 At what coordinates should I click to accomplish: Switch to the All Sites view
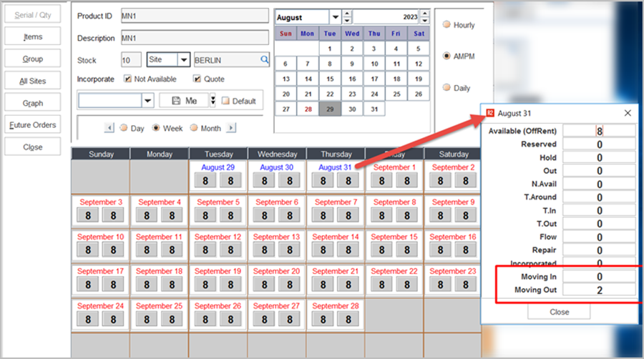32,82
